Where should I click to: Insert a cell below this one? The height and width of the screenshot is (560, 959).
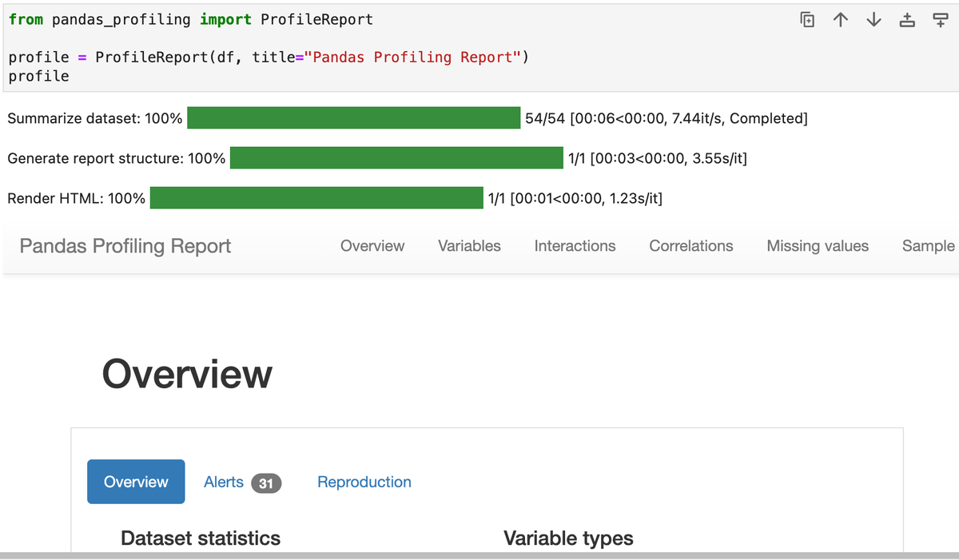pos(941,20)
